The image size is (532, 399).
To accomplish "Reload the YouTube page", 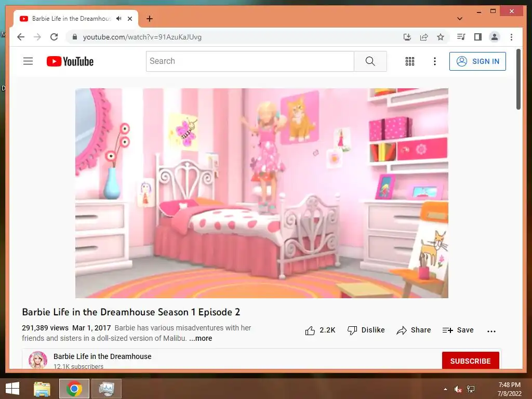I will tap(54, 37).
